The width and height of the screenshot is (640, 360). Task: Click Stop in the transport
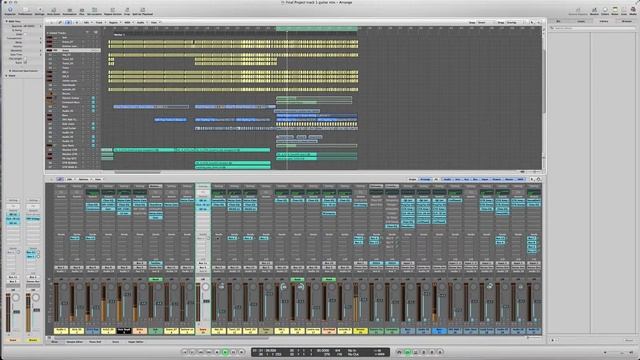(x=217, y=352)
